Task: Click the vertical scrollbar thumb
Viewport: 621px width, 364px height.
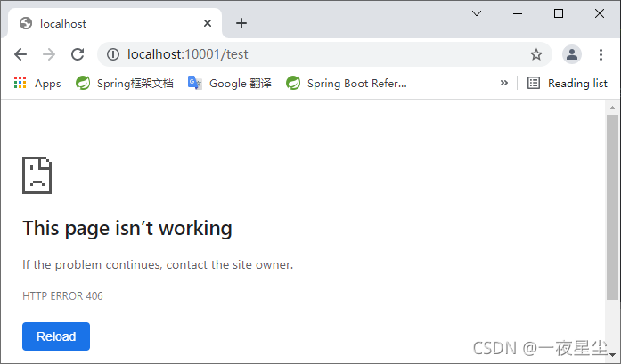Action: point(612,207)
